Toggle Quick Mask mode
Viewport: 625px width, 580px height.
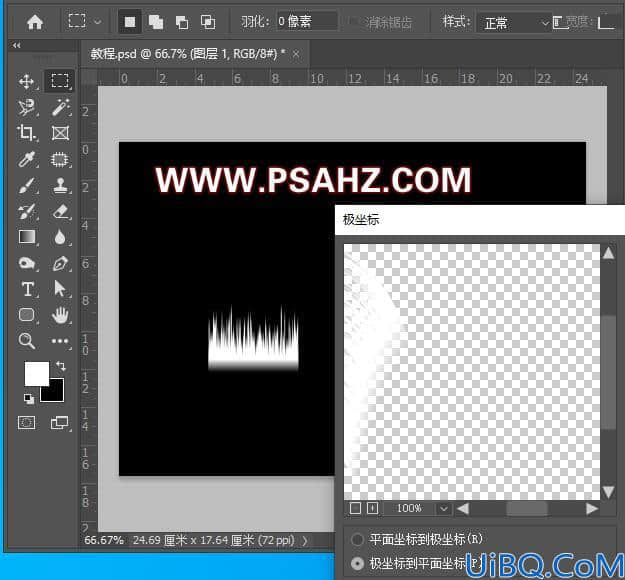[27, 423]
